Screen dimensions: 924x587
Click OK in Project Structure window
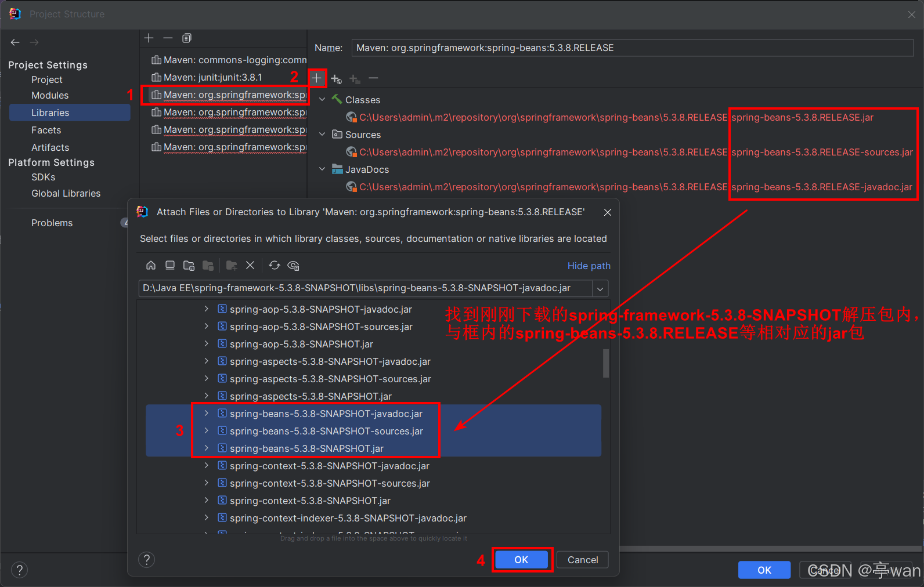click(764, 570)
